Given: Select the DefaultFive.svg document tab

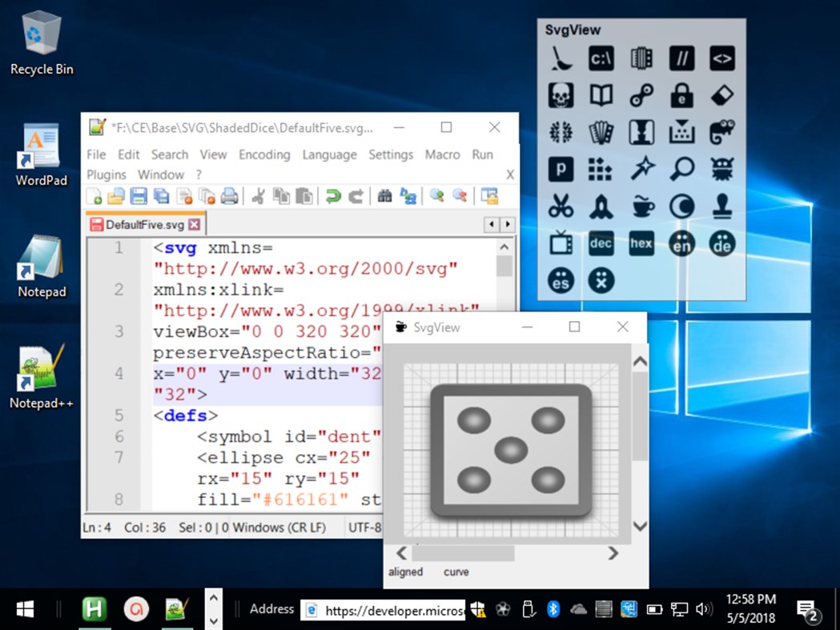Looking at the screenshot, I should (x=144, y=224).
